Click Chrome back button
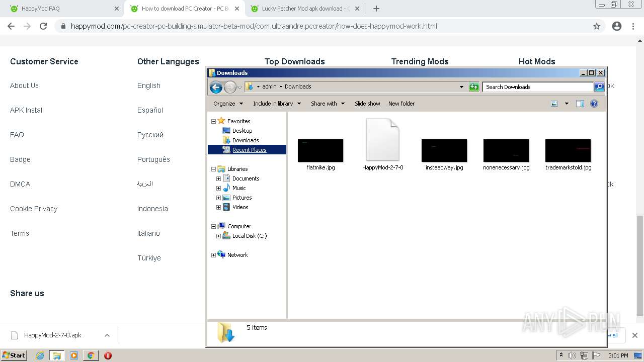 [x=11, y=26]
